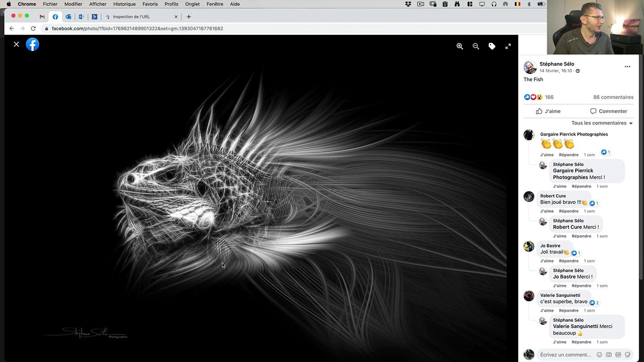This screenshot has height=362, width=644.
Task: Go forward with the browser arrow
Action: [22, 29]
